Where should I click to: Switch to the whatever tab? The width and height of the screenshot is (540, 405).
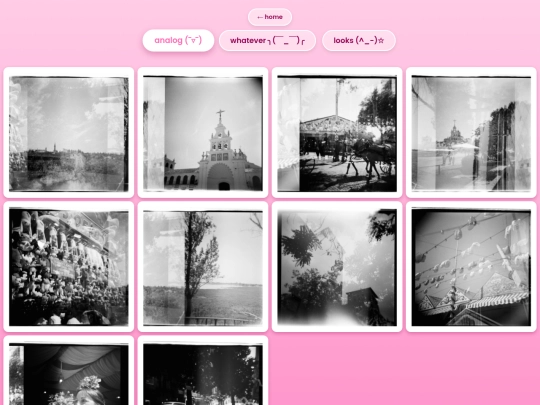[267, 40]
